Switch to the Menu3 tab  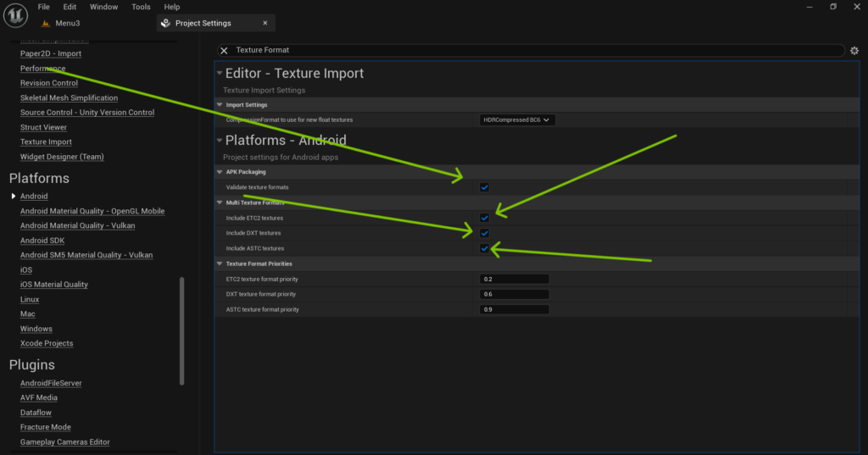(x=68, y=23)
